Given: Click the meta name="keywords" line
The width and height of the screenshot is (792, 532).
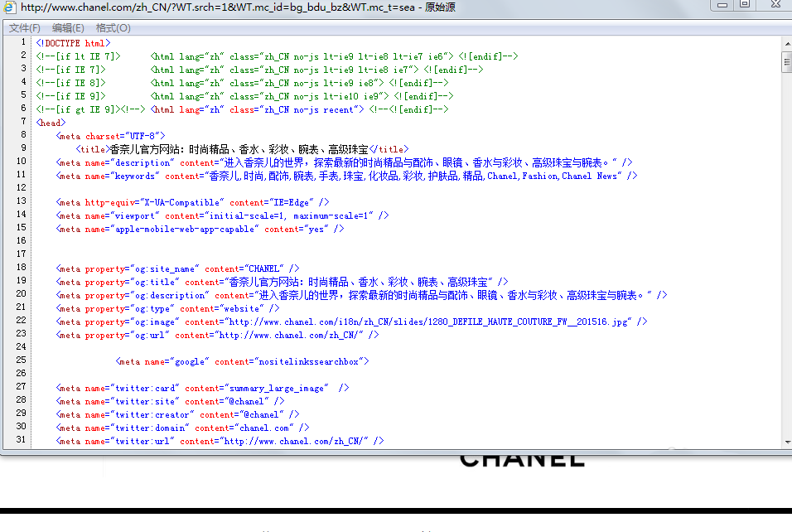Looking at the screenshot, I should [346, 176].
